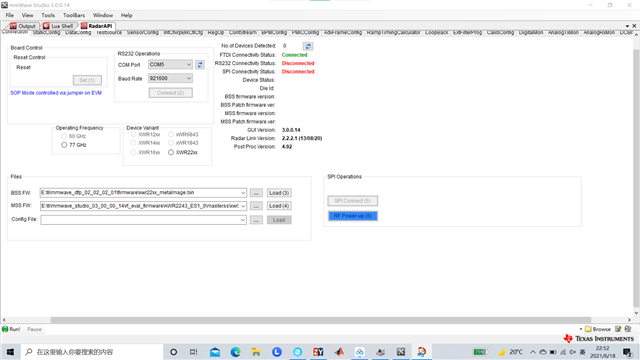The image size is (640, 360).
Task: Switch to the SensorConfig tab
Action: click(142, 33)
